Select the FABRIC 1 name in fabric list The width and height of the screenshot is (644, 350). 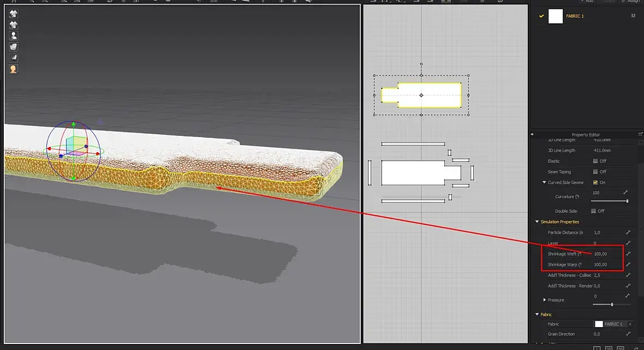tap(575, 16)
